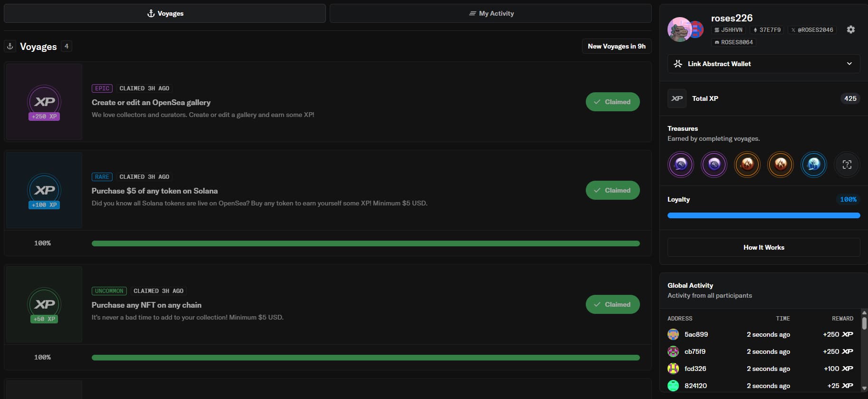Open profile settings gear icon
The width and height of the screenshot is (868, 399).
[x=850, y=29]
